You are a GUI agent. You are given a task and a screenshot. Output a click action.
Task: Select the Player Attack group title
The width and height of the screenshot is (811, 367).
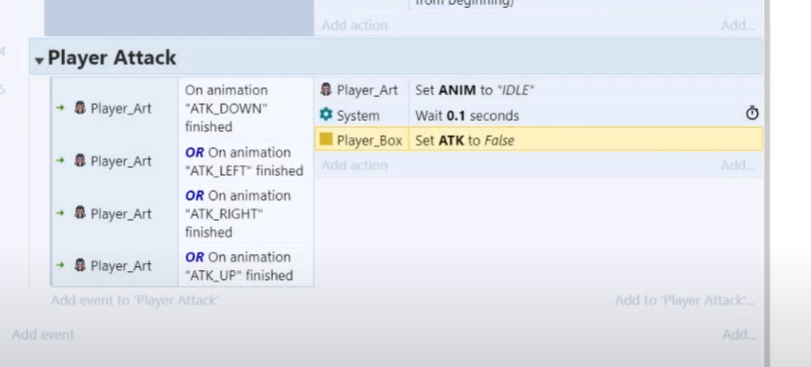(112, 57)
